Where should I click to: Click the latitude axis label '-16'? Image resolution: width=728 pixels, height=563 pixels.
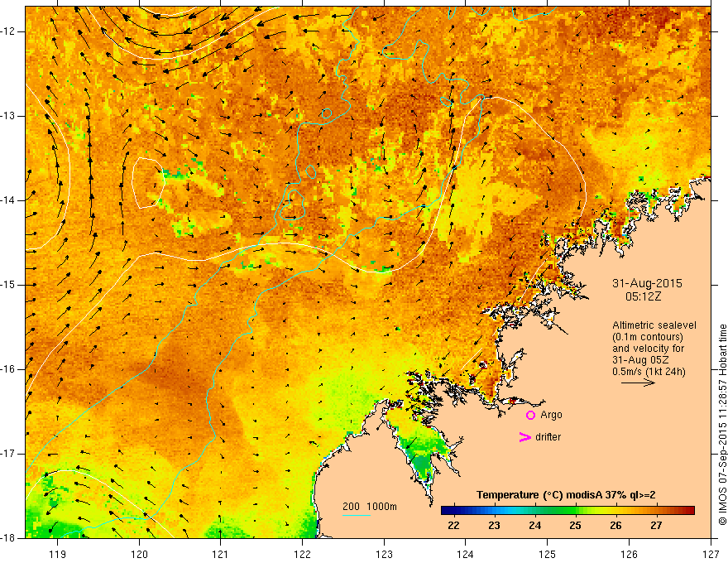click(8, 369)
